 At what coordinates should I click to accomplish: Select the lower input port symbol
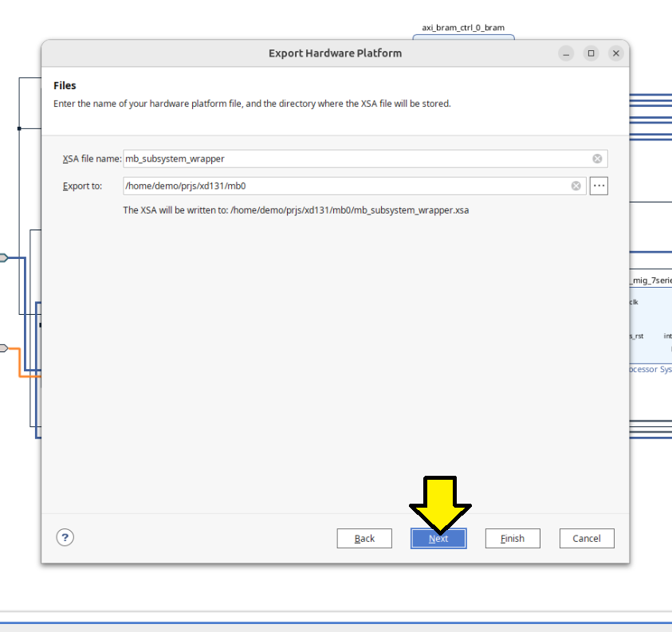[3, 348]
